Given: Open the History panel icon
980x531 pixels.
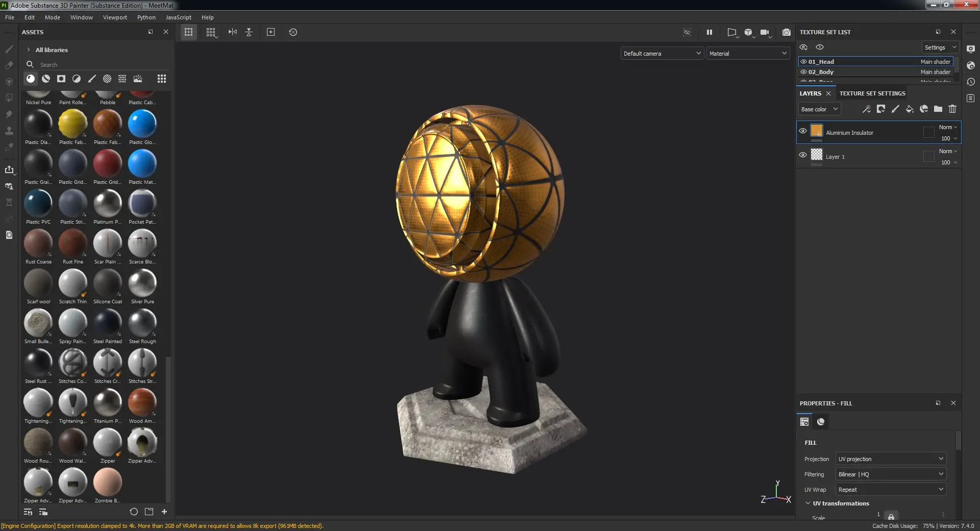Looking at the screenshot, I should 971,82.
